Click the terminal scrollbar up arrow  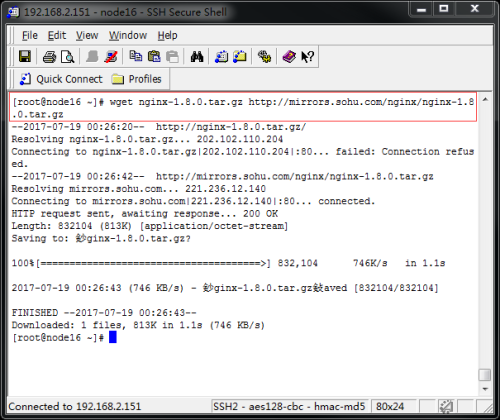pyautogui.click(x=485, y=99)
